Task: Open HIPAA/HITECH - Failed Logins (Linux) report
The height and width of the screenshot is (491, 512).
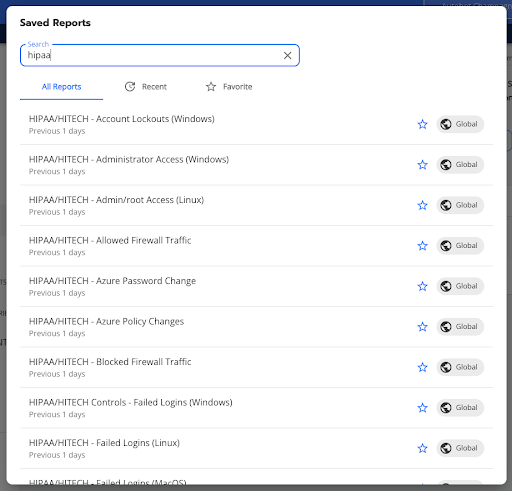Action: 256,448
